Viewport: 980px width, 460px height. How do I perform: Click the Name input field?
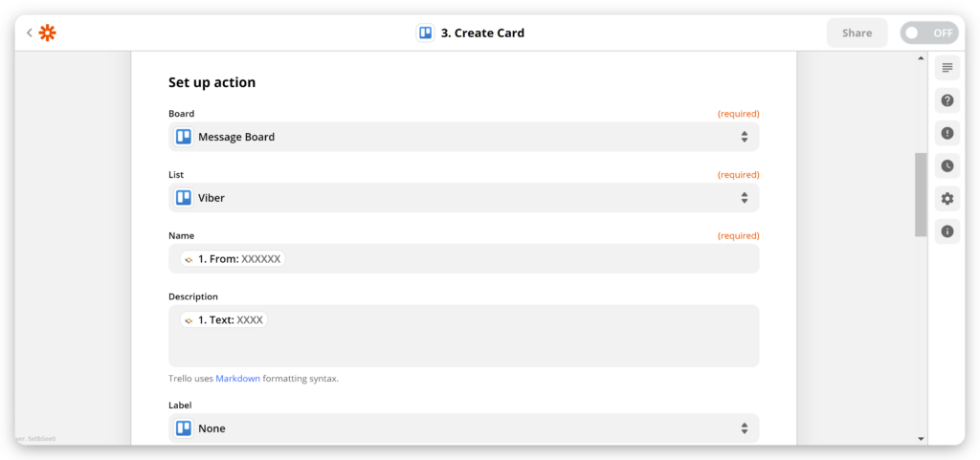[517, 259]
